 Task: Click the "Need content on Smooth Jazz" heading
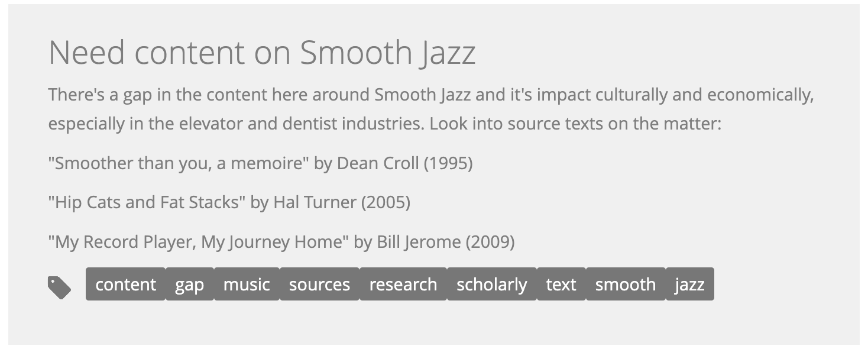click(262, 53)
